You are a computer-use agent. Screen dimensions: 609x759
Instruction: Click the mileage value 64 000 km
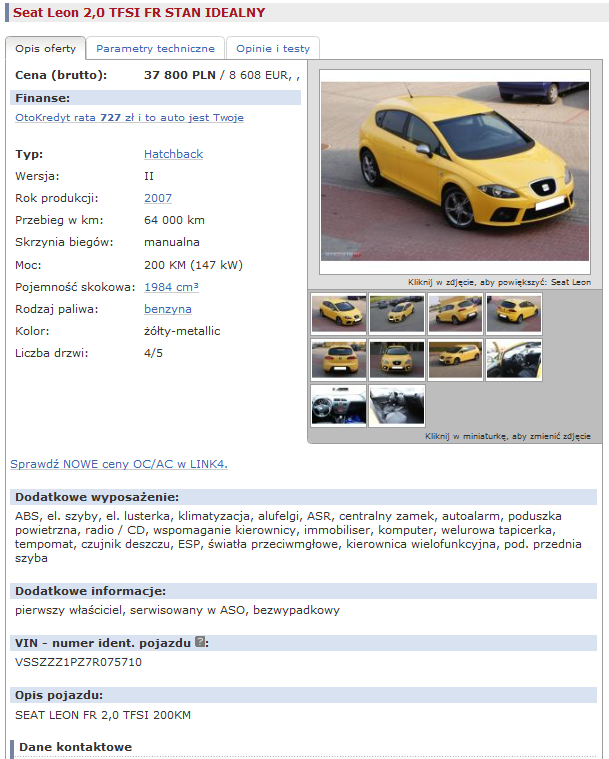[174, 220]
